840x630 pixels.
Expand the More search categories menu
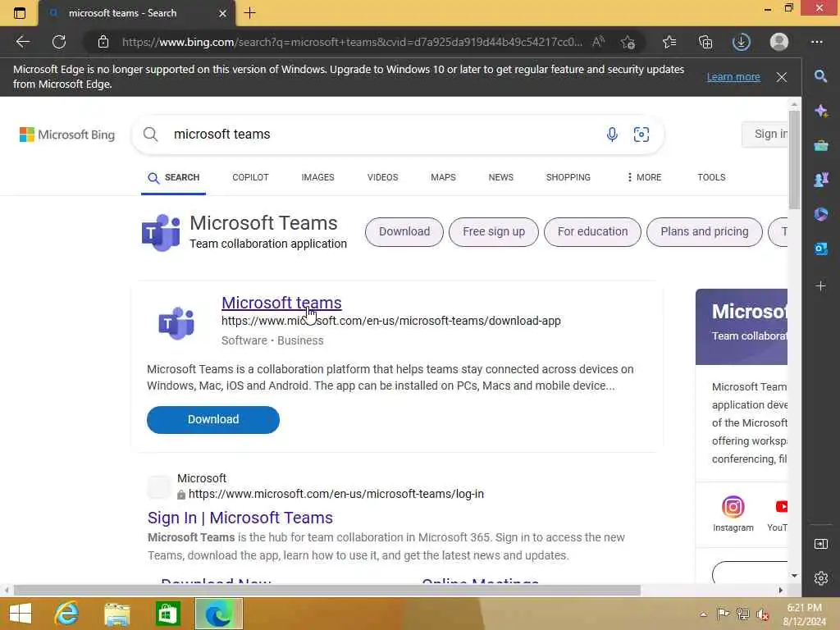click(645, 177)
